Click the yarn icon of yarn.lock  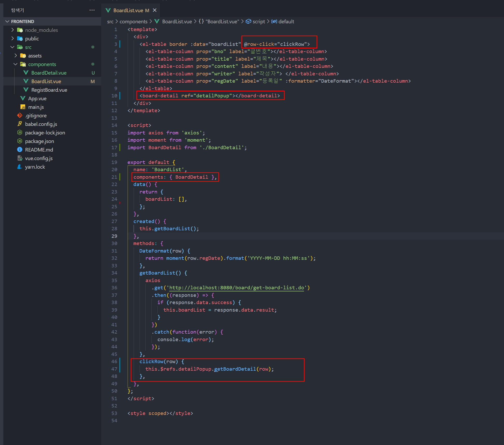pos(20,167)
